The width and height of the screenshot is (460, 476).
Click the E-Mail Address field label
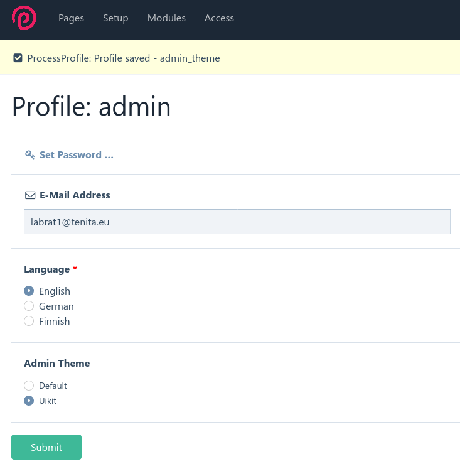pyautogui.click(x=75, y=195)
